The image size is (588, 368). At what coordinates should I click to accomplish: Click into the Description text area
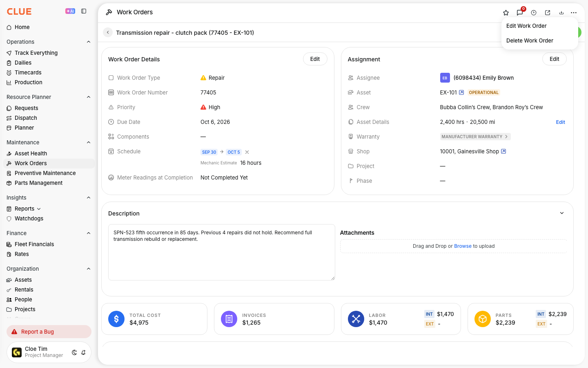click(x=222, y=252)
